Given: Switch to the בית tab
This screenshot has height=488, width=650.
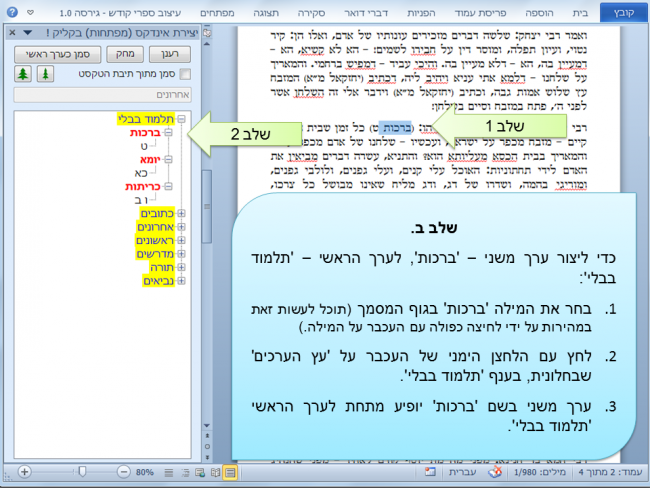Looking at the screenshot, I should click(580, 13).
